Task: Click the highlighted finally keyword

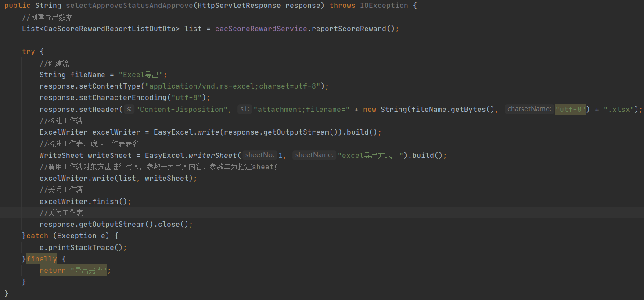Action: click(42, 259)
